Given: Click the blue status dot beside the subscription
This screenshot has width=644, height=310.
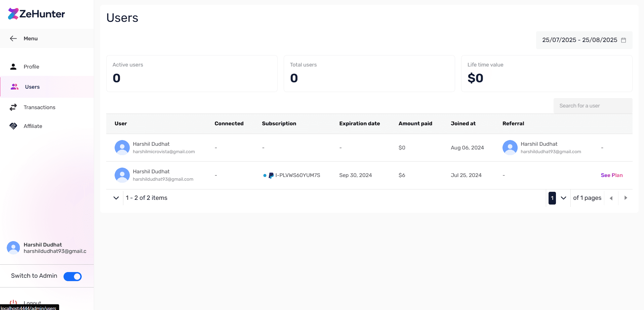Looking at the screenshot, I should (x=265, y=175).
